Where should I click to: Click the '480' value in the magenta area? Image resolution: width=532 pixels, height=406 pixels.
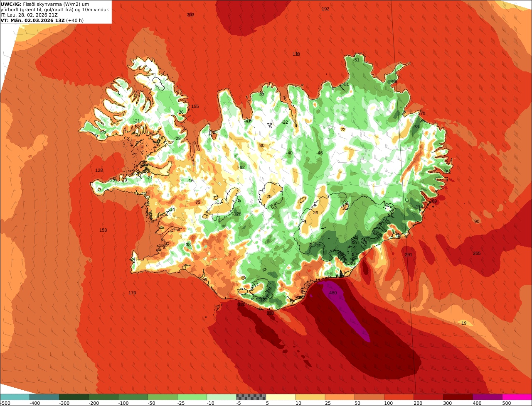coord(333,293)
